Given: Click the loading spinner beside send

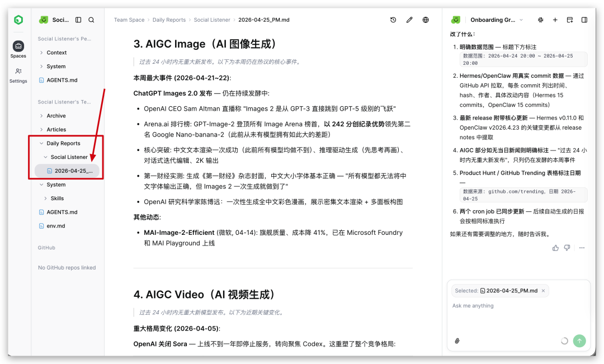Looking at the screenshot, I should tap(564, 341).
